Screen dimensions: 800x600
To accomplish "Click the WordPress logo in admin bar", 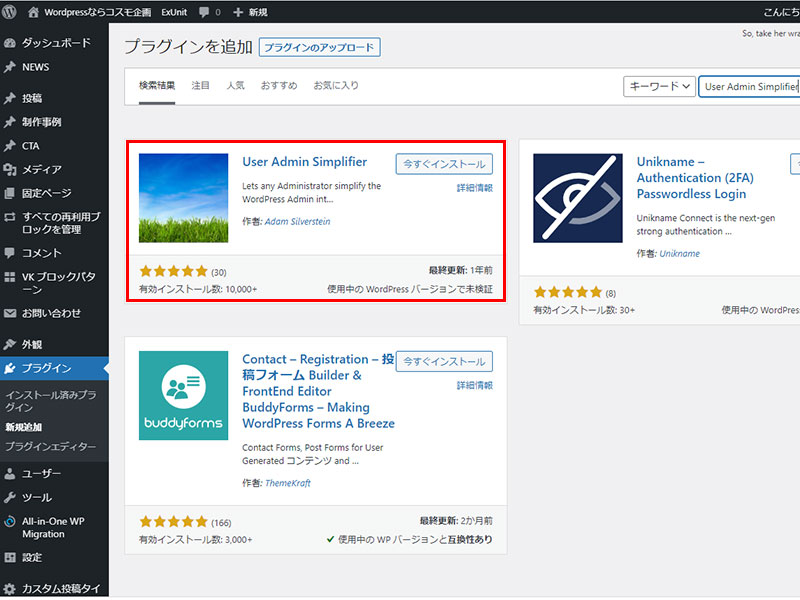I will tap(10, 12).
